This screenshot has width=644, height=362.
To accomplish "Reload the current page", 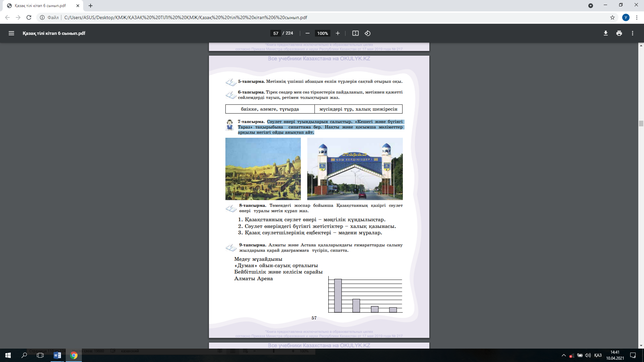I will [29, 17].
